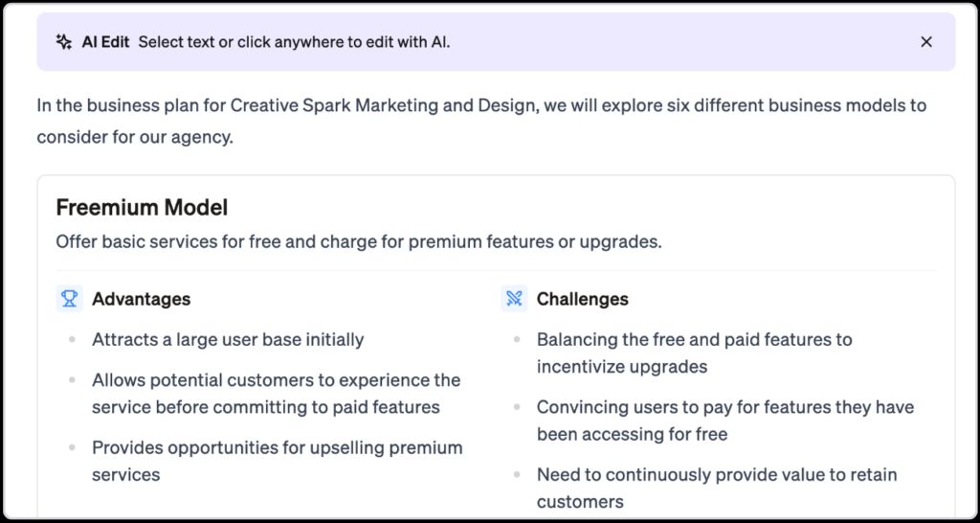Click 'Attracts a large user base initially'
Image resolution: width=980 pixels, height=523 pixels.
click(x=228, y=339)
